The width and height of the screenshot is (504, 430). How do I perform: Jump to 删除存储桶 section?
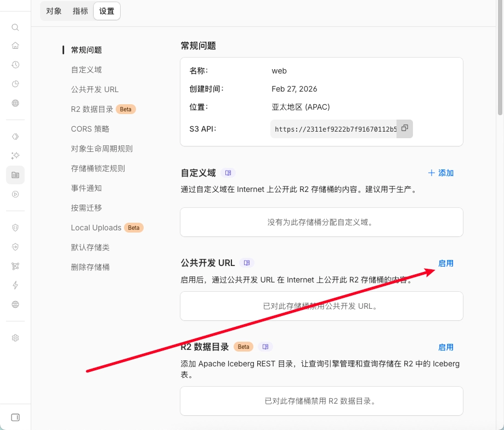tap(90, 267)
